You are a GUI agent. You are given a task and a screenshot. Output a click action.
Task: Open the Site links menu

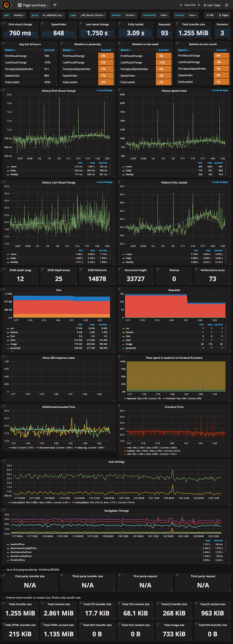tap(210, 15)
